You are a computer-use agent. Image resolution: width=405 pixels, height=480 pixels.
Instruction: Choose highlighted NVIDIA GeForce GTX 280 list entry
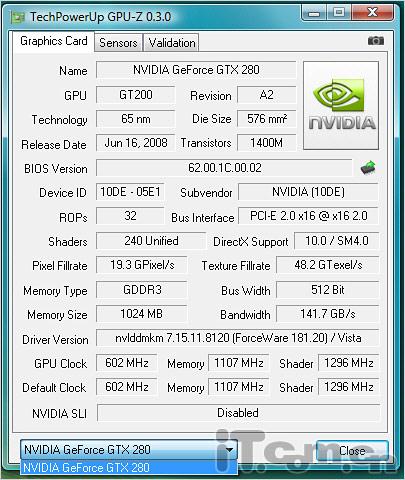pos(129,467)
